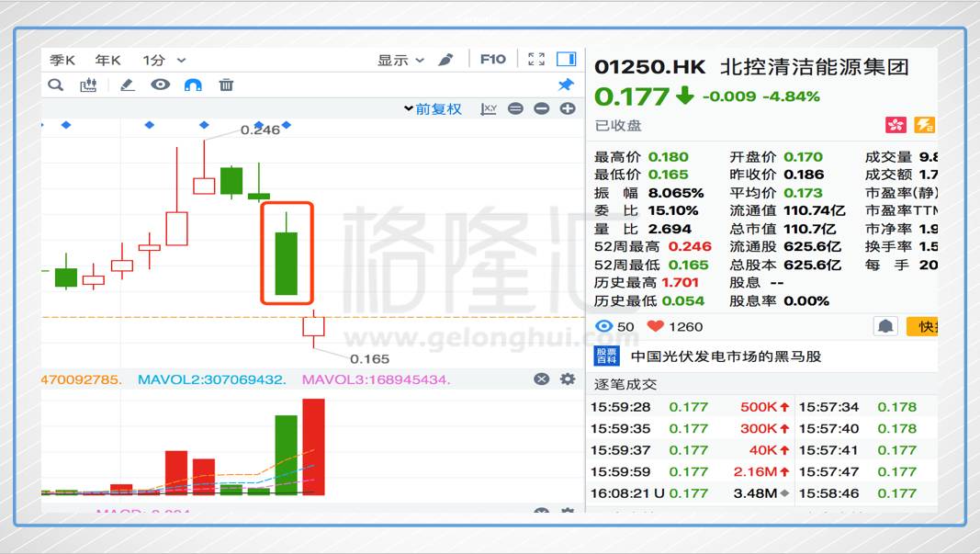
Task: Click 平均价 value 0.173
Action: point(803,193)
